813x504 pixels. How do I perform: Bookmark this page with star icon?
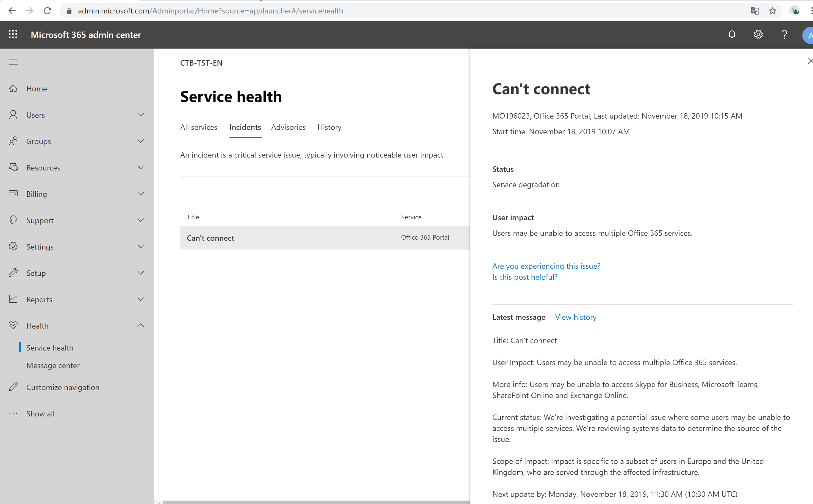coord(773,11)
